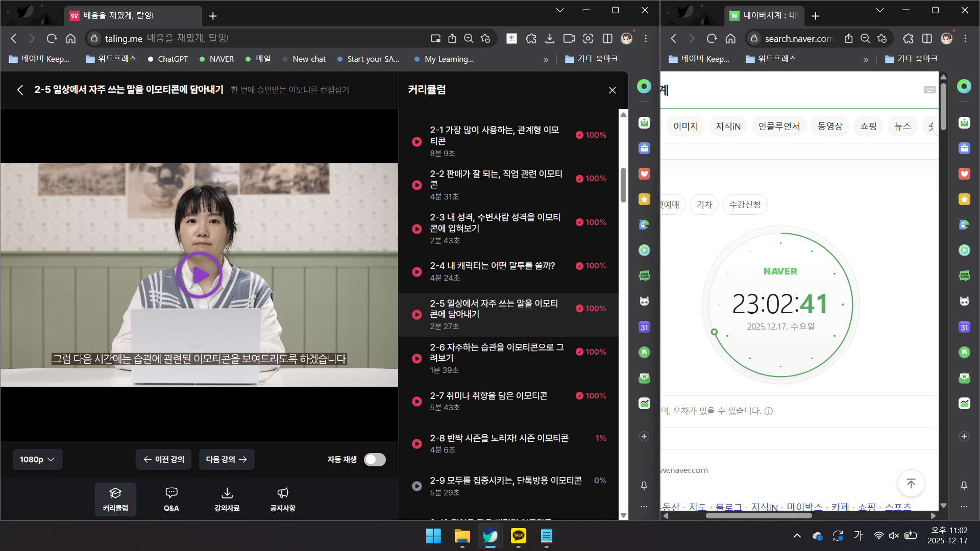Screen dimensions: 980x551
Task: Go to next lecture button
Action: pyautogui.click(x=226, y=460)
